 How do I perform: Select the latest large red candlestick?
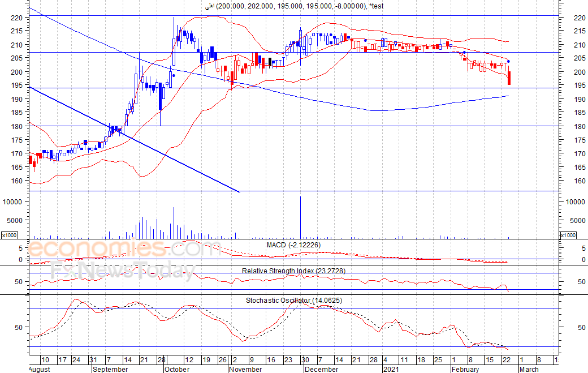[x=509, y=78]
